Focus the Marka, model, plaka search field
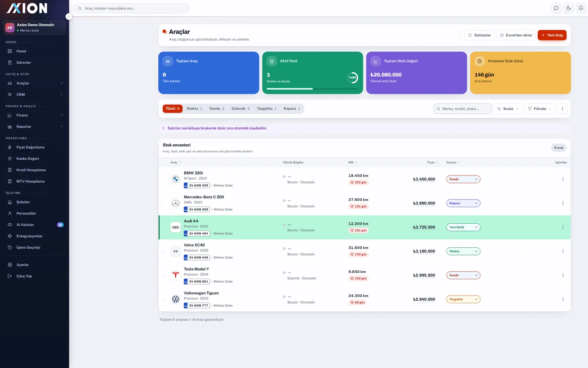The image size is (588, 368). coord(462,109)
